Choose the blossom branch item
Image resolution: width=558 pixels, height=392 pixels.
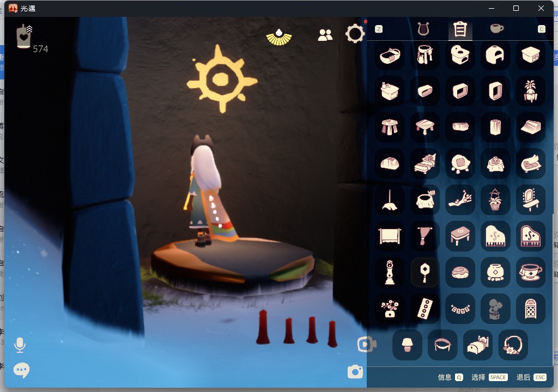(x=460, y=200)
